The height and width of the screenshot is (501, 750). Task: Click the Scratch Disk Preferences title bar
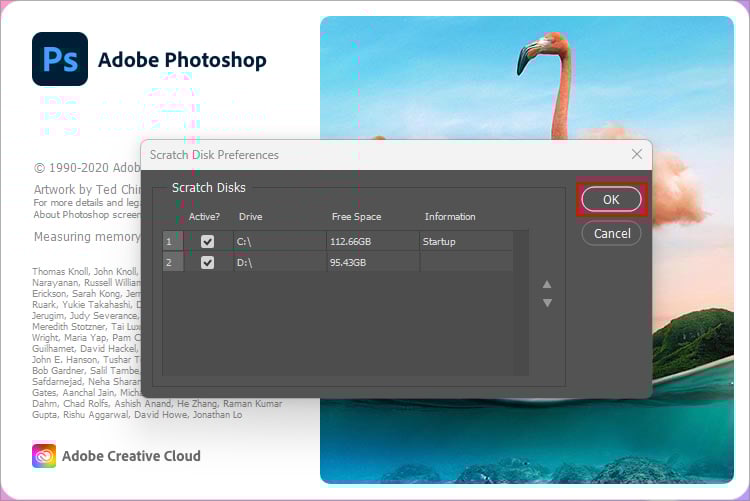[x=397, y=155]
